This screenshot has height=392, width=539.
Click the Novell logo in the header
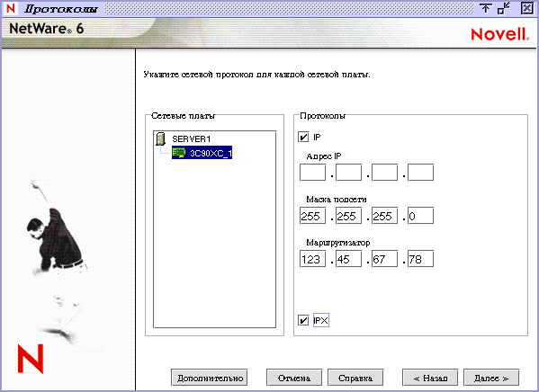coord(499,34)
